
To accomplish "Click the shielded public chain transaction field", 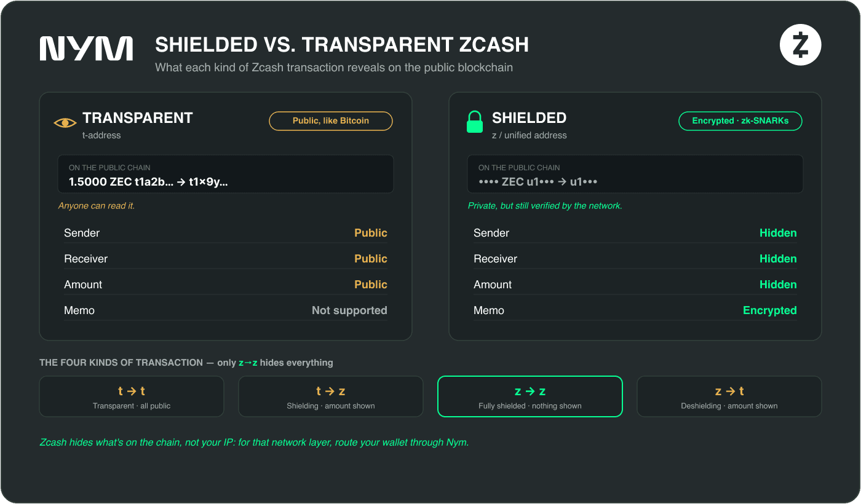I will [x=635, y=174].
